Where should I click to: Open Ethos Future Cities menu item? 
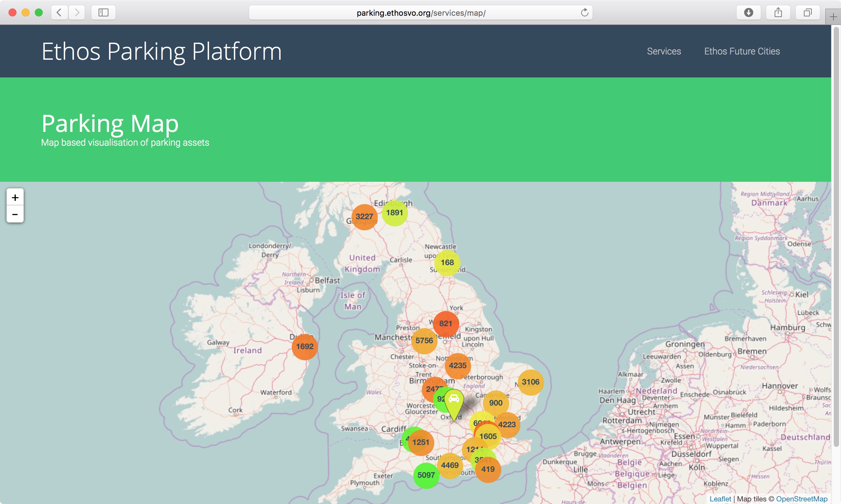point(742,51)
